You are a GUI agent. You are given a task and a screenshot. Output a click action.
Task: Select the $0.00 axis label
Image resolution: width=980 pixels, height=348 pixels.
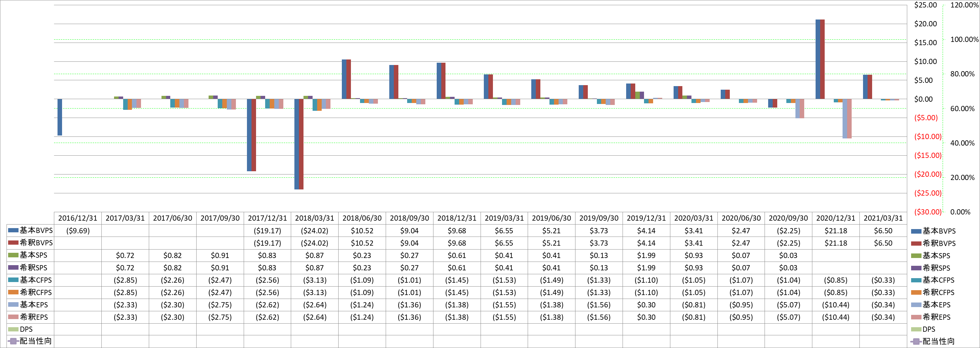pyautogui.click(x=923, y=99)
